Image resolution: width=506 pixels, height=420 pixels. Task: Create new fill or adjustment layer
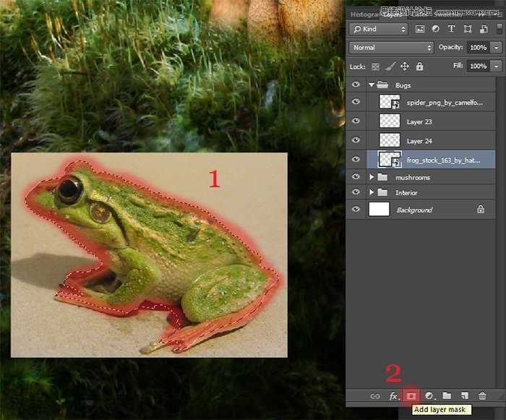[x=429, y=396]
